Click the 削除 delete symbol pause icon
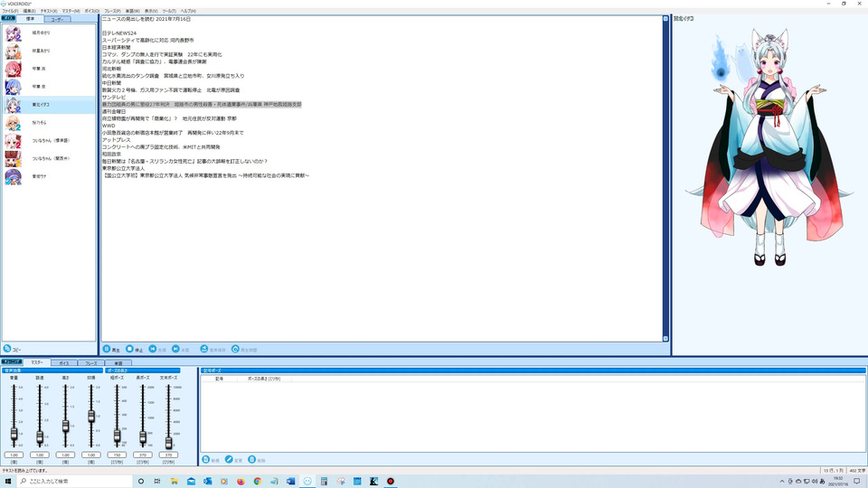Image resolution: width=868 pixels, height=488 pixels. (252, 460)
